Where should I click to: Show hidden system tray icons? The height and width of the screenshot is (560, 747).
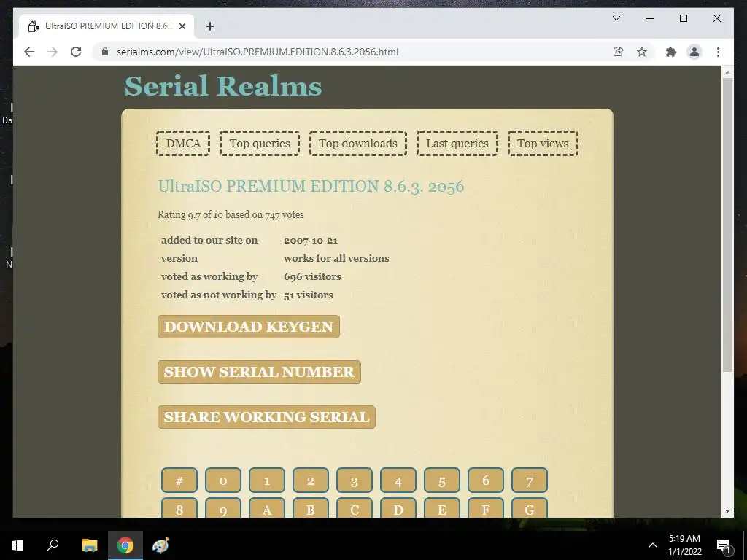pyautogui.click(x=653, y=545)
